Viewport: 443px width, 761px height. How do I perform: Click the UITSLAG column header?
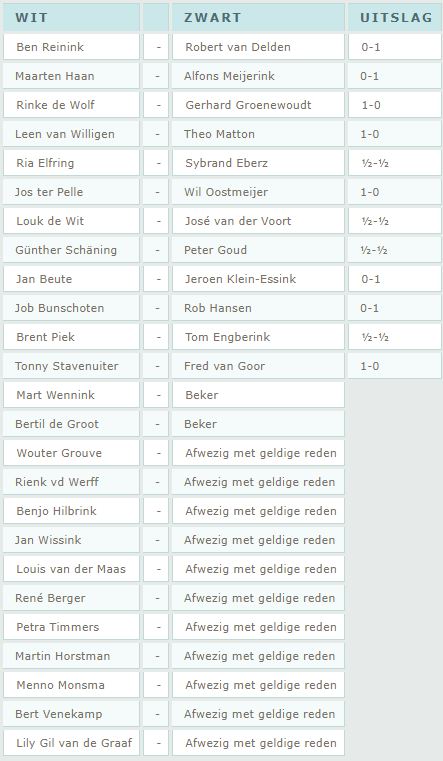394,17
